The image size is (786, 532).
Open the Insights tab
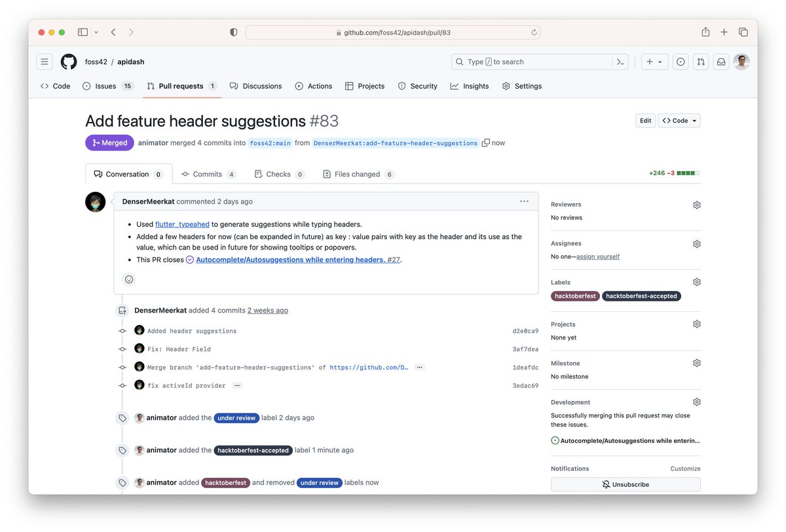pyautogui.click(x=470, y=86)
